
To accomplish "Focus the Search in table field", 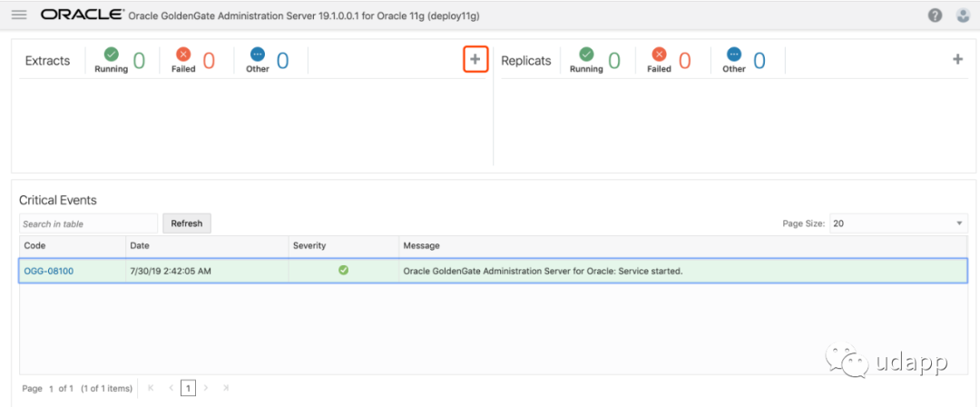I will point(88,223).
